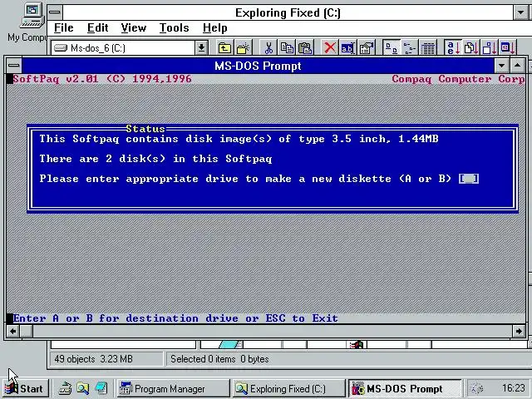Sort files by type icon
This screenshot has height=399, width=532.
coord(471,48)
